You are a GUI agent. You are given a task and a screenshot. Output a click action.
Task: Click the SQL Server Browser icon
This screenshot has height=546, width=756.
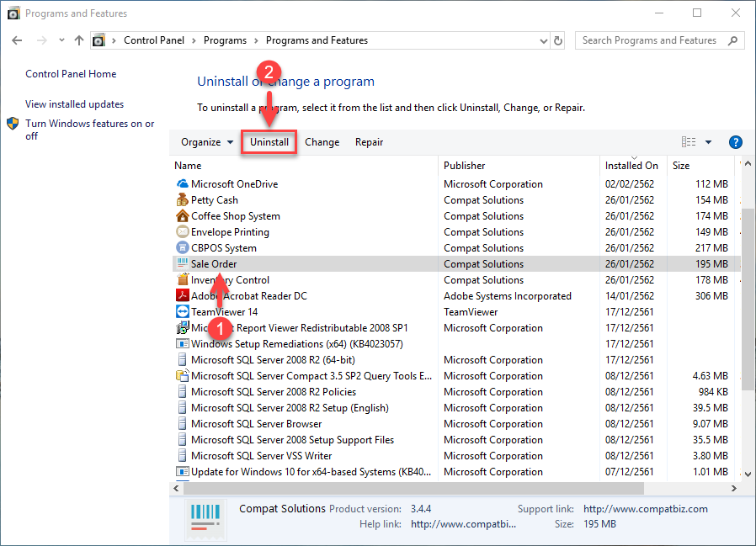[182, 424]
